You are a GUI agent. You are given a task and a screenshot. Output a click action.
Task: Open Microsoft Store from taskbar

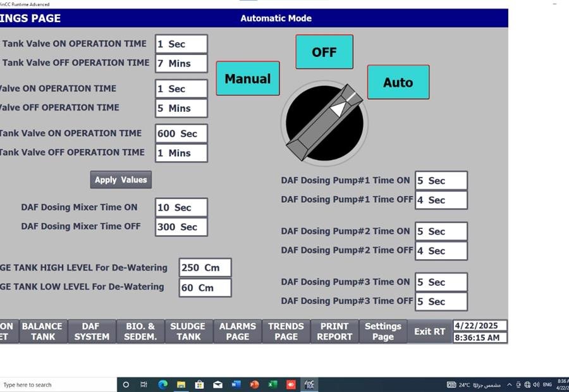pyautogui.click(x=199, y=385)
